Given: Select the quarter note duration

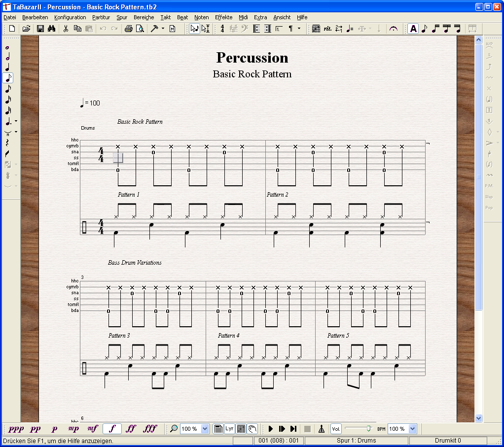Looking at the screenshot, I should (7, 68).
